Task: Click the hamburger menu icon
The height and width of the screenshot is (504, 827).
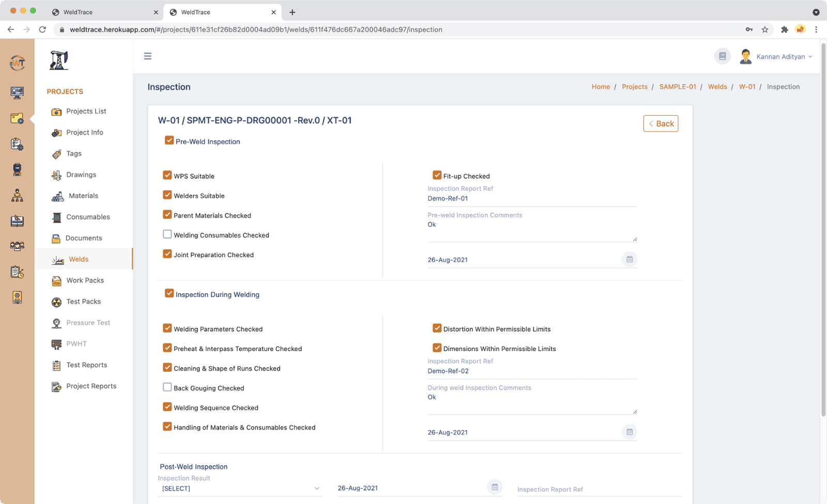Action: click(x=148, y=56)
